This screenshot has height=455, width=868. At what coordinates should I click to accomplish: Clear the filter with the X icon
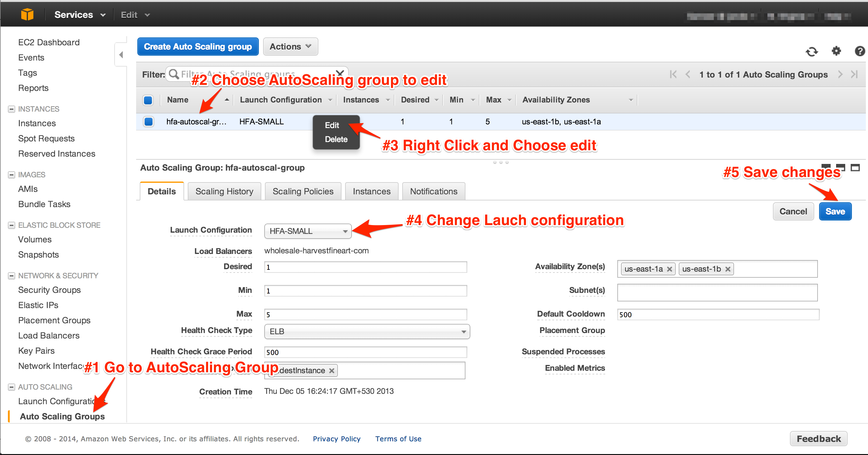pyautogui.click(x=340, y=73)
